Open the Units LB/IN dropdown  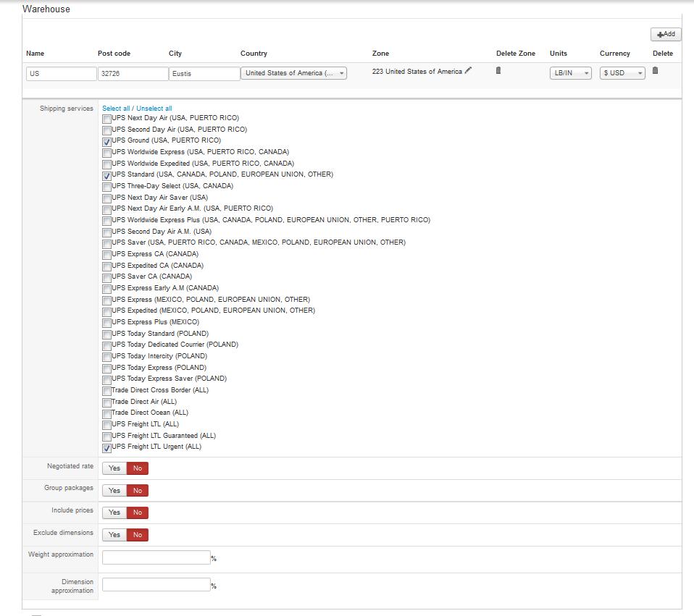point(570,73)
